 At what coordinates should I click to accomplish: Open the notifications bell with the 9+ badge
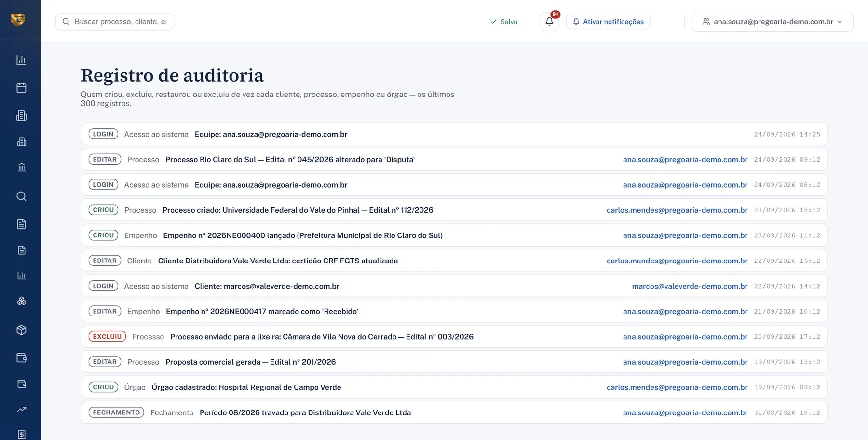pos(549,21)
